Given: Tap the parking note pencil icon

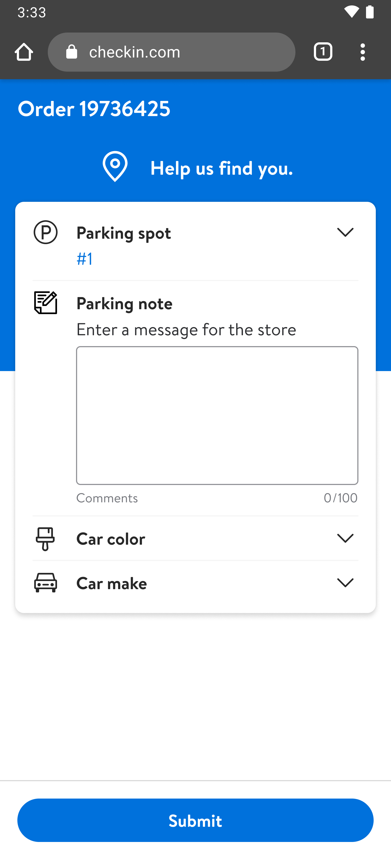Looking at the screenshot, I should [46, 303].
